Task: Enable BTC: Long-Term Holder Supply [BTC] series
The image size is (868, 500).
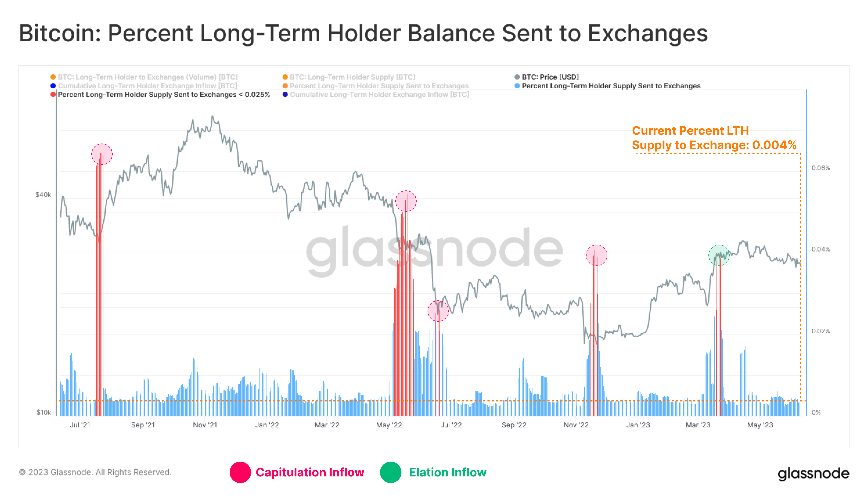Action: (x=352, y=77)
